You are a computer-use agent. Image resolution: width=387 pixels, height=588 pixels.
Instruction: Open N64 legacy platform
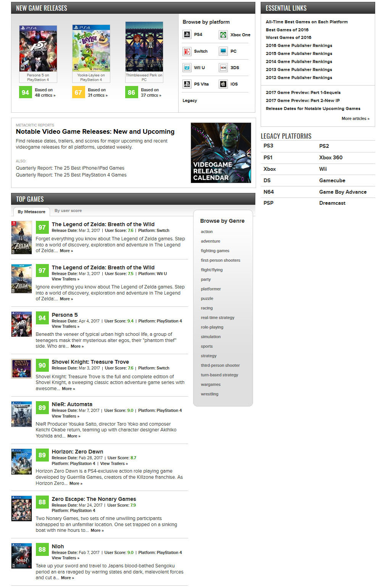269,192
